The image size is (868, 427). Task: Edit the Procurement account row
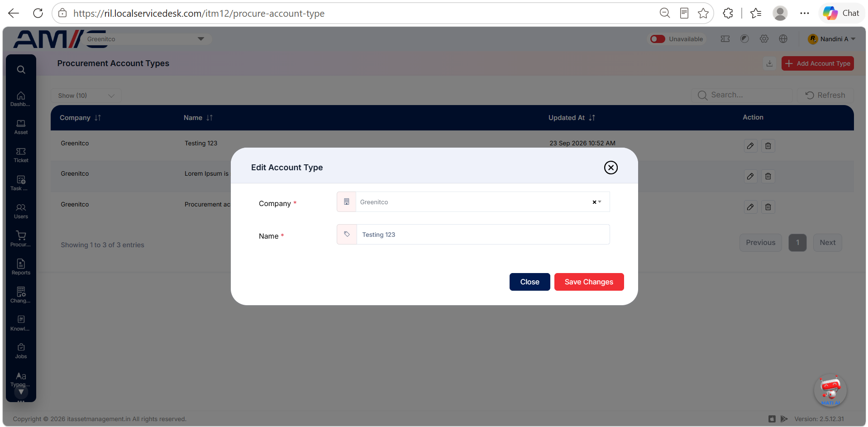pos(750,207)
